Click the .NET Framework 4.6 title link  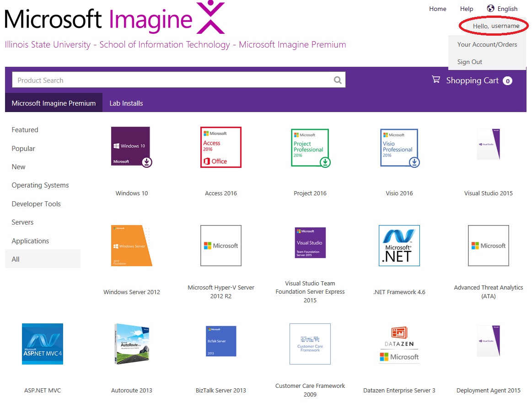(x=399, y=292)
